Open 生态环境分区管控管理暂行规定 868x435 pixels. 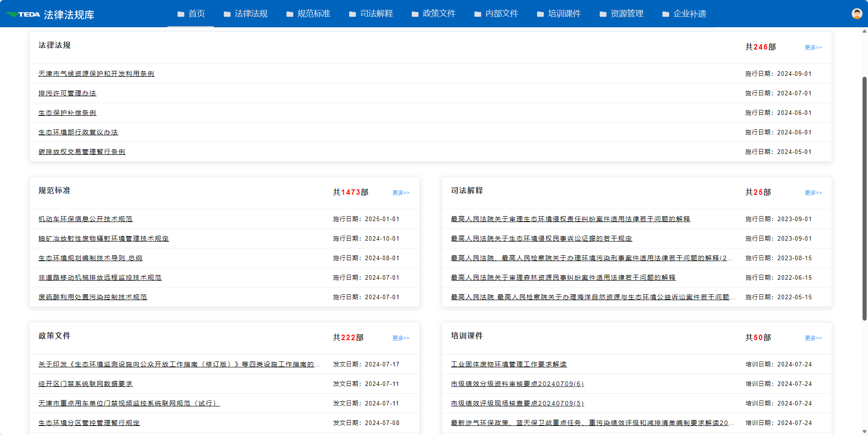pyautogui.click(x=89, y=423)
